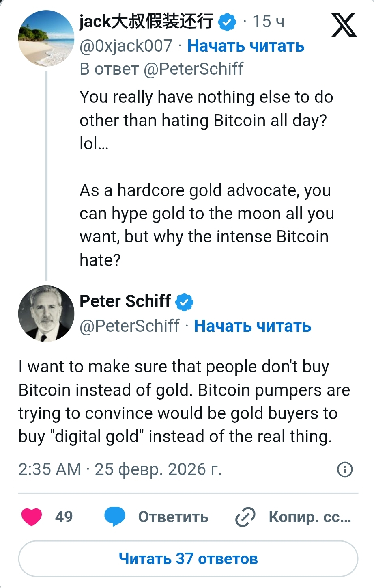
Task: Click the 15 ч time label
Action: click(268, 22)
